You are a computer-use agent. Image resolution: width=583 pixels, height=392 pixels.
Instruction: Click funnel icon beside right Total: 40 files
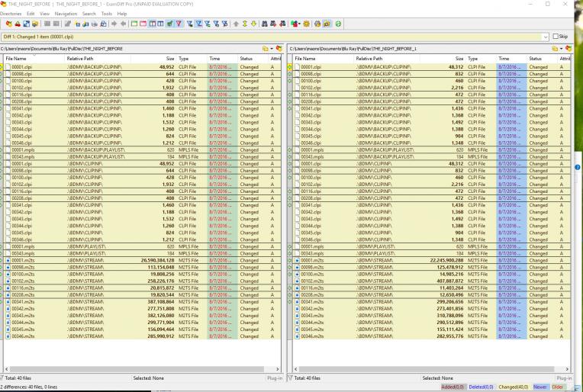291,378
